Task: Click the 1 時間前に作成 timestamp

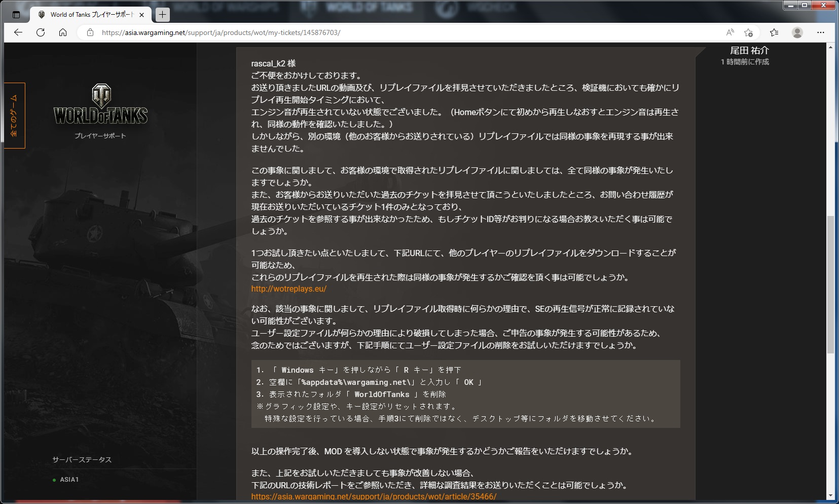Action: 745,62
